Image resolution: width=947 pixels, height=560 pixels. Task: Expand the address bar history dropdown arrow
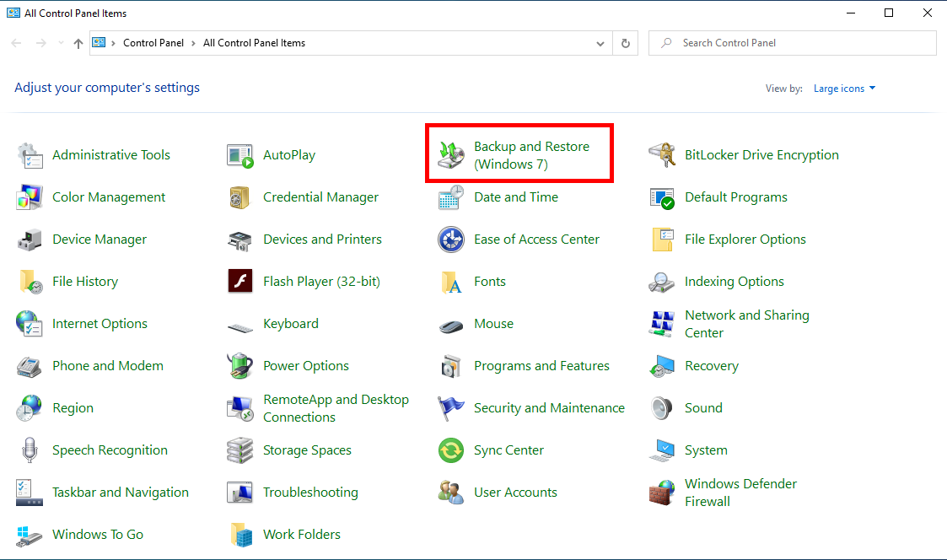click(600, 43)
